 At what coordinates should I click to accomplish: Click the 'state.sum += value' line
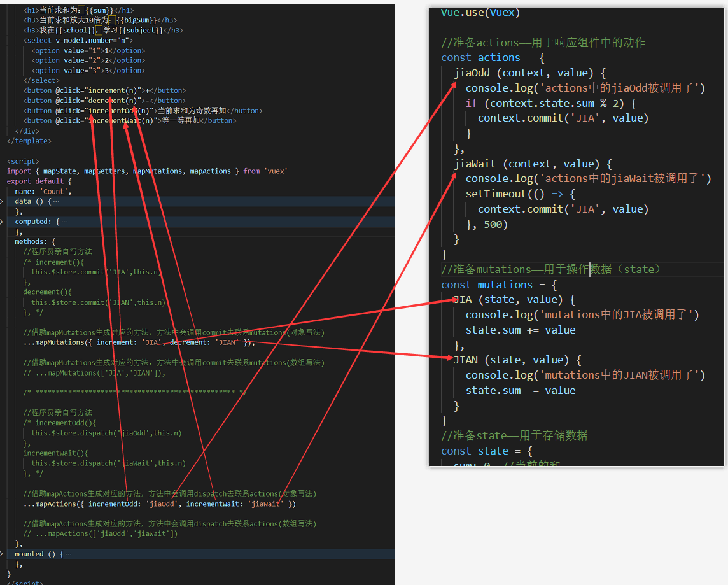tap(521, 330)
